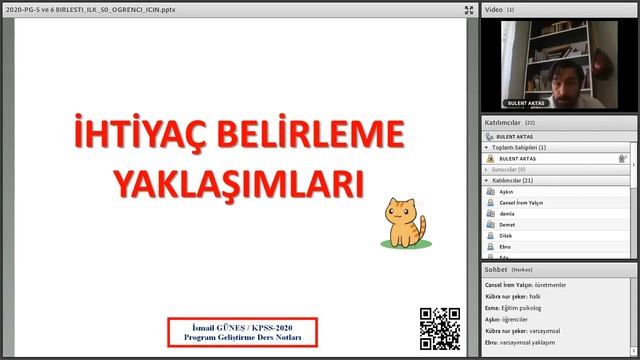
Task: Click chat message 'öğretmenler' from Cansel İrem Yalçın
Action: pyautogui.click(x=525, y=285)
